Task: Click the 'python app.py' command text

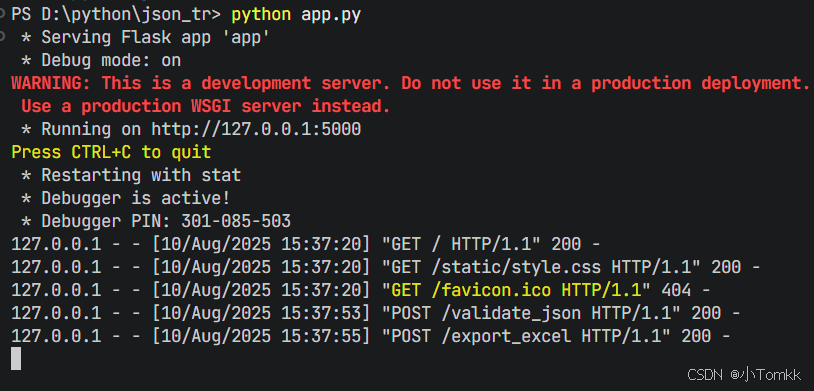Action: point(296,15)
